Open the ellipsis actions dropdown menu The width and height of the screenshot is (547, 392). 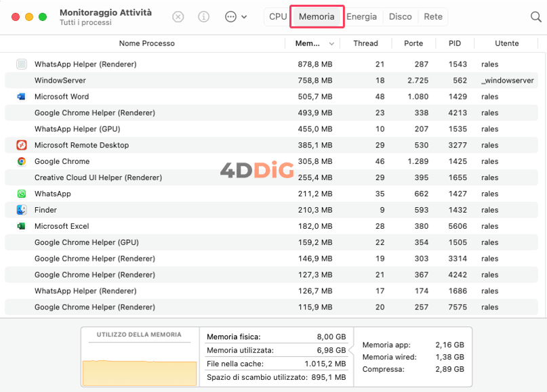(x=235, y=17)
